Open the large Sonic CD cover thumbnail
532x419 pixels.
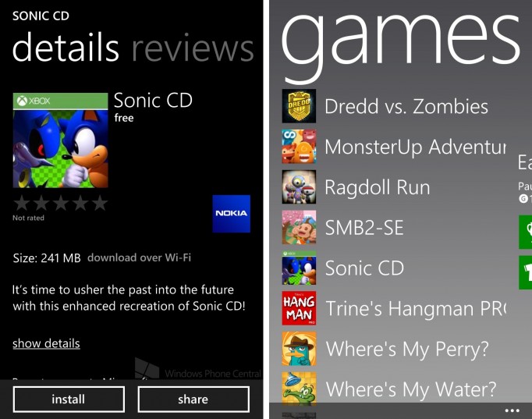click(60, 140)
